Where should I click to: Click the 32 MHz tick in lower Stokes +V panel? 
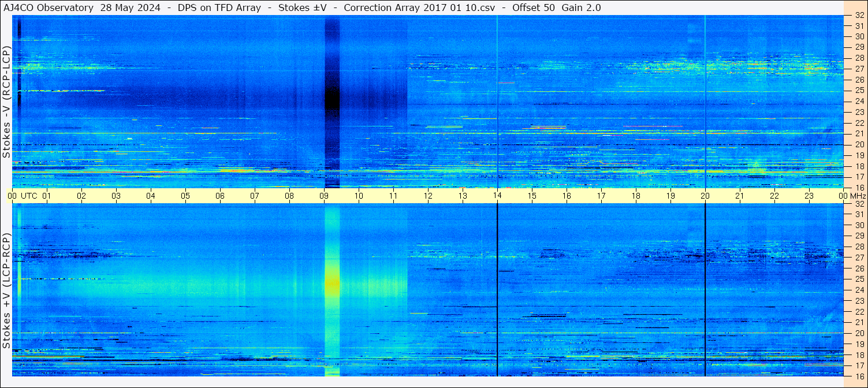pyautogui.click(x=859, y=204)
